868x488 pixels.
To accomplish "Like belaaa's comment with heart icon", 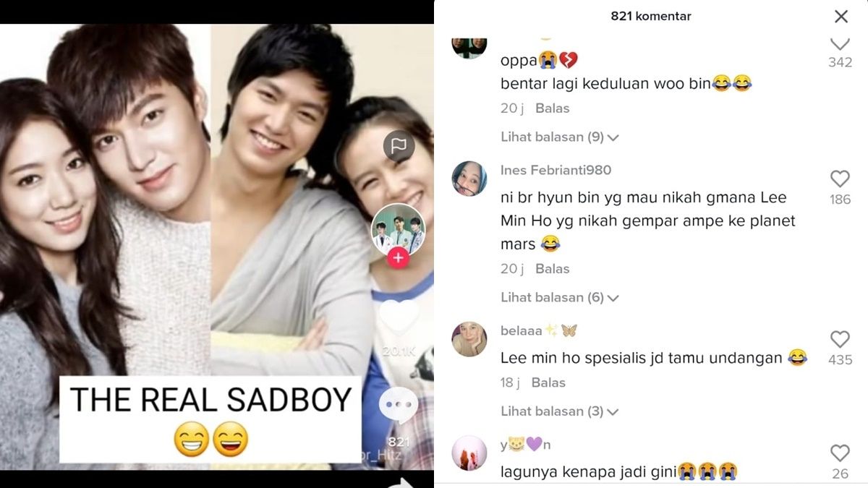I will point(840,339).
